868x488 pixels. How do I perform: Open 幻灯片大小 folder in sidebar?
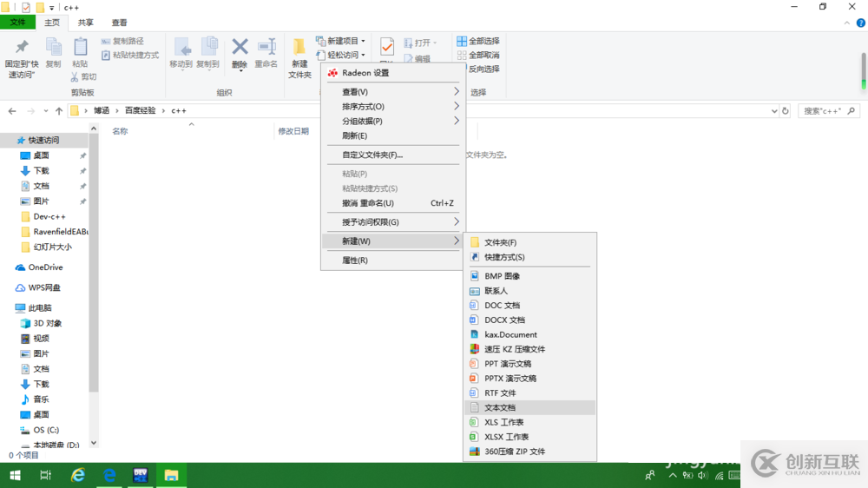point(52,247)
